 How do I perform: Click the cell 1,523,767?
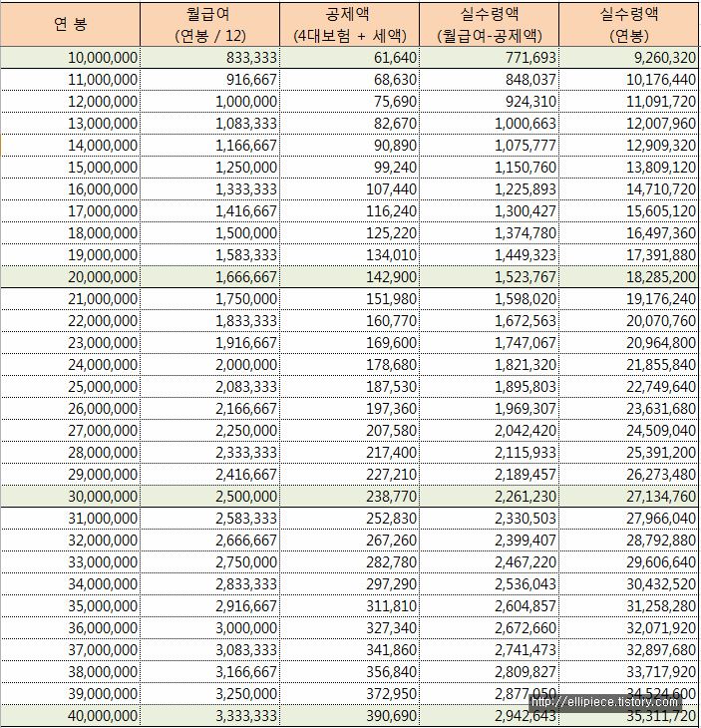click(x=490, y=276)
